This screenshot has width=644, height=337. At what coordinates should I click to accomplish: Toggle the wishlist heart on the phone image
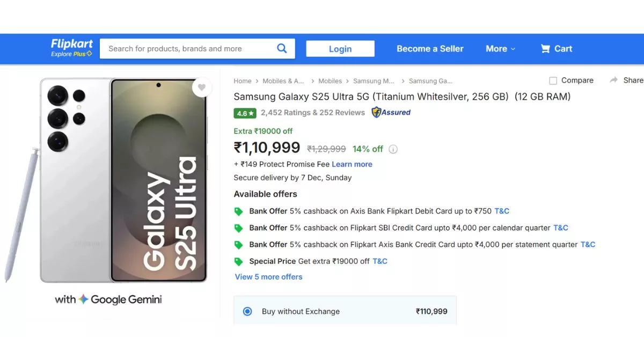coord(202,87)
